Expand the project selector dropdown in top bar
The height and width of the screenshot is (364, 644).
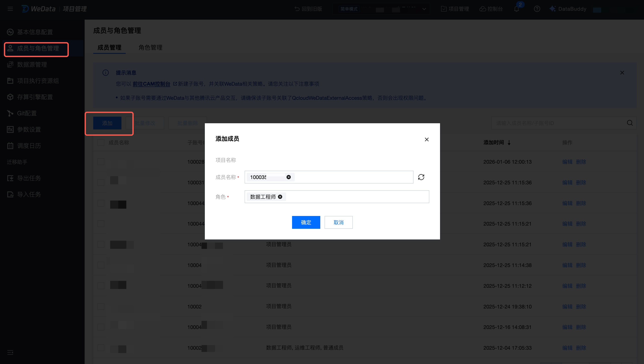(x=424, y=9)
